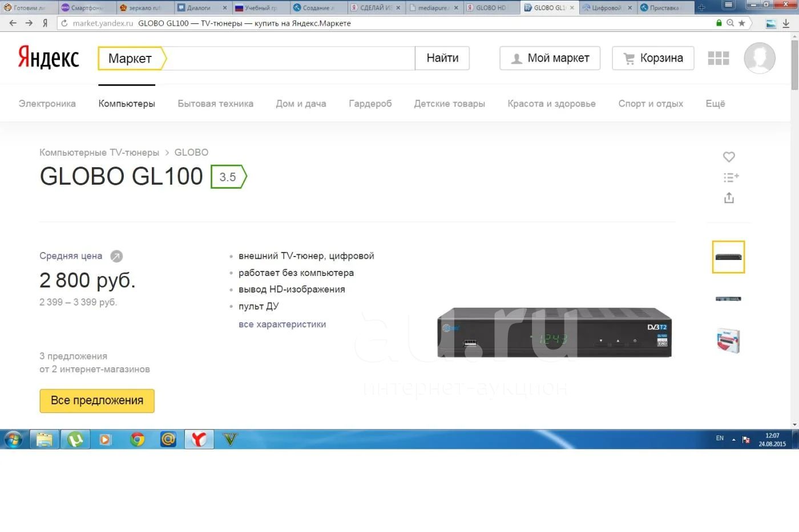Image resolution: width=799 pixels, height=532 pixels.
Task: Show hidden system tray icons
Action: (733, 440)
